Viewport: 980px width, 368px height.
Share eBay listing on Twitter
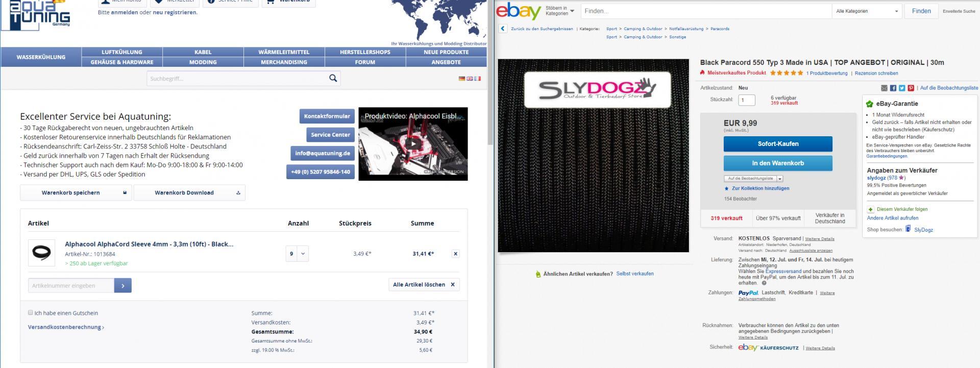coord(902,88)
